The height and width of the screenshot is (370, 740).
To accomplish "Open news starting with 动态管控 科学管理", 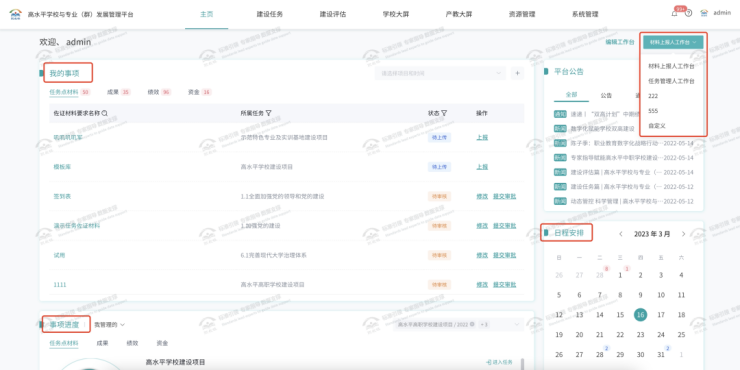I will pos(616,201).
